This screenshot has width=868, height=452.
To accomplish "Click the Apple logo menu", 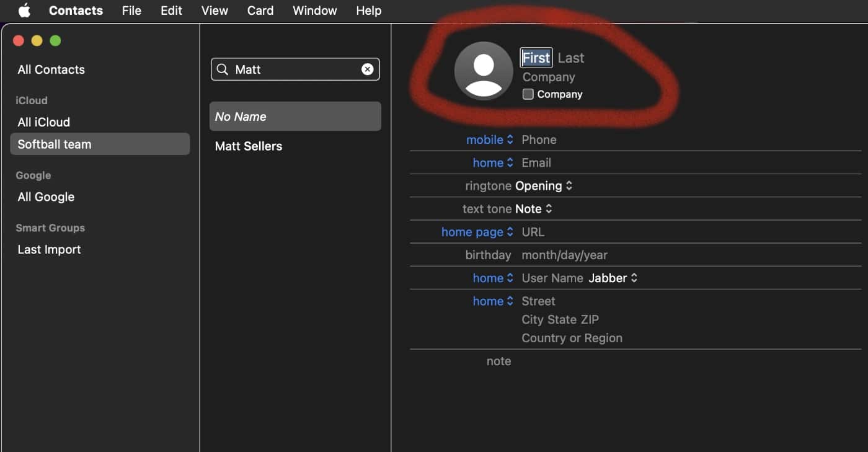I will 24,11.
